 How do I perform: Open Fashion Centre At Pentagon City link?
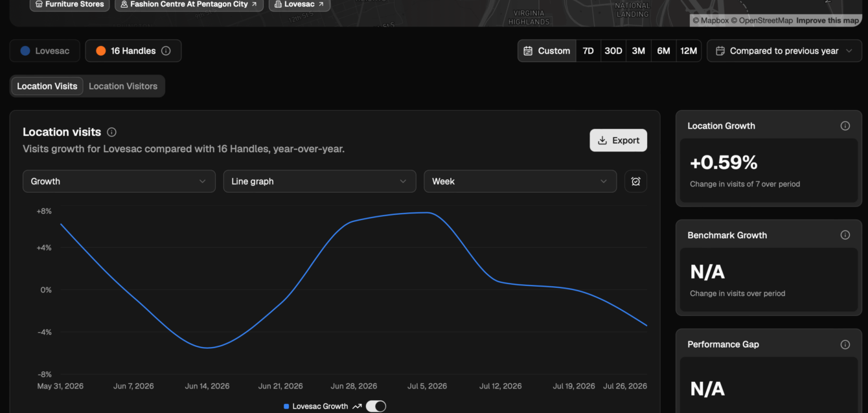pos(189,5)
